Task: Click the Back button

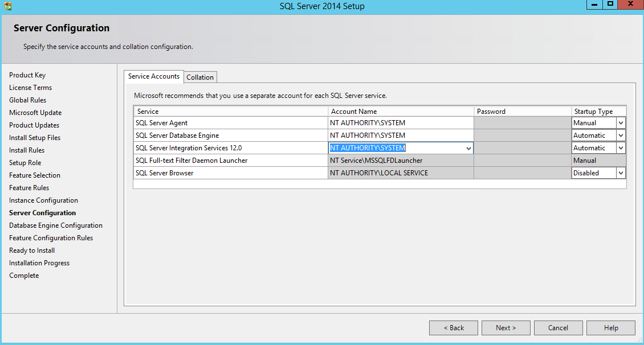Action: pyautogui.click(x=454, y=328)
